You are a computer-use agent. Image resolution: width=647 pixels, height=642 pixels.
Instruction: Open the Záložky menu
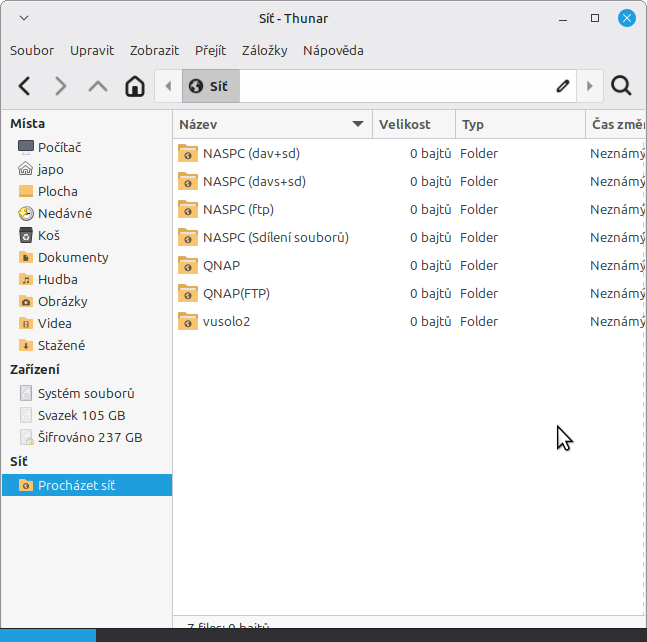[x=264, y=50]
